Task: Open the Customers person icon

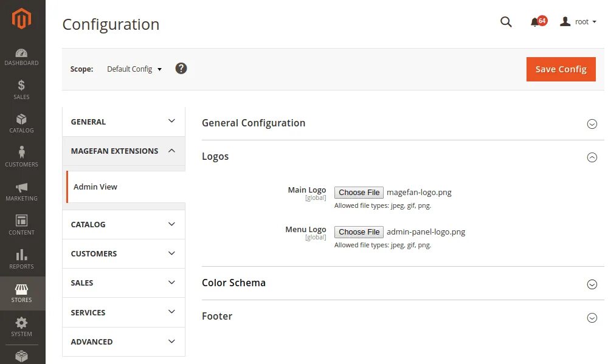Action: point(21,153)
